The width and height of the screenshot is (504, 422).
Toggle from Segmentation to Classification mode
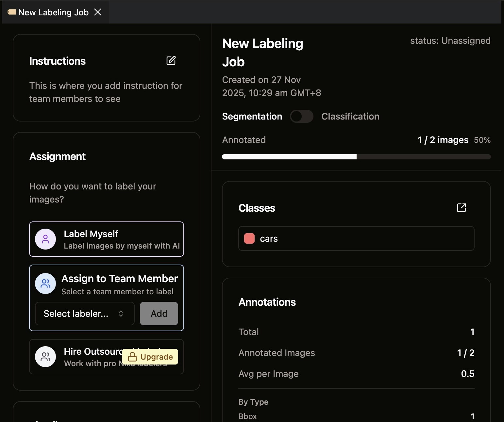click(301, 116)
